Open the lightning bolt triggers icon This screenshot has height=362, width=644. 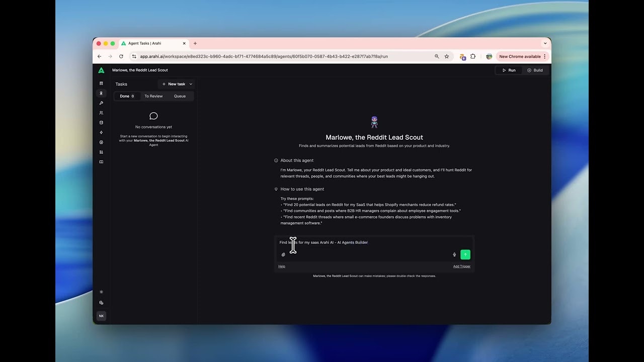point(101,132)
